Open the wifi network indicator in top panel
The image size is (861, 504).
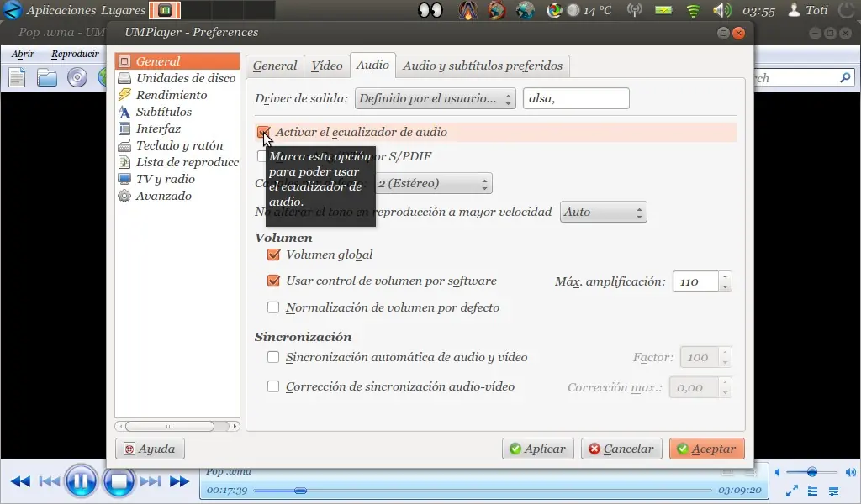coord(694,10)
